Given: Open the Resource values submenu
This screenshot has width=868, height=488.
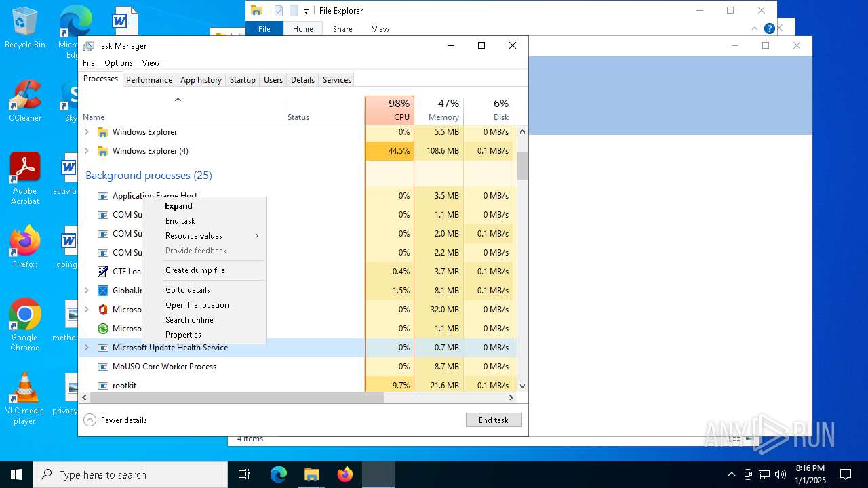Looking at the screenshot, I should pos(203,236).
